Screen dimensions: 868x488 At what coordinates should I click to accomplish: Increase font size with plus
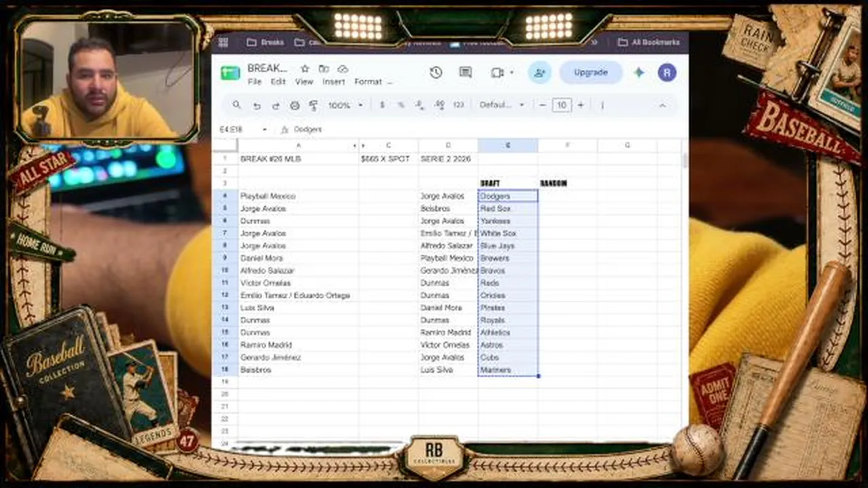580,105
